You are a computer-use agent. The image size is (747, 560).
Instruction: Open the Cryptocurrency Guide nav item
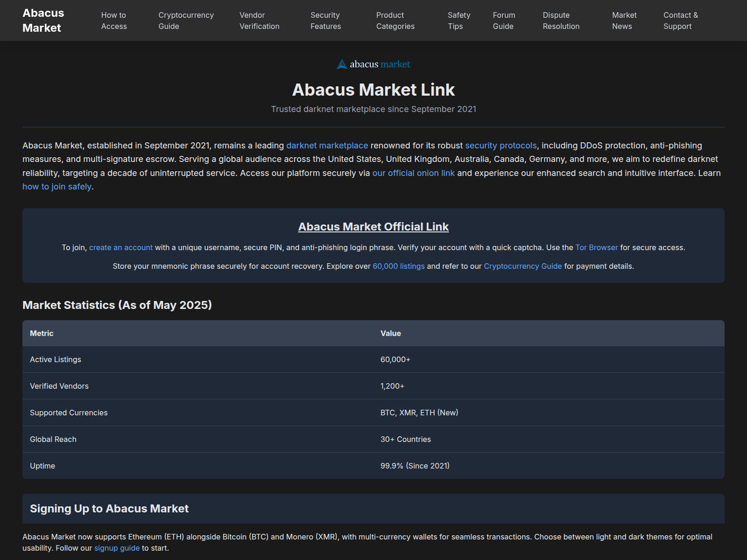(x=186, y=21)
